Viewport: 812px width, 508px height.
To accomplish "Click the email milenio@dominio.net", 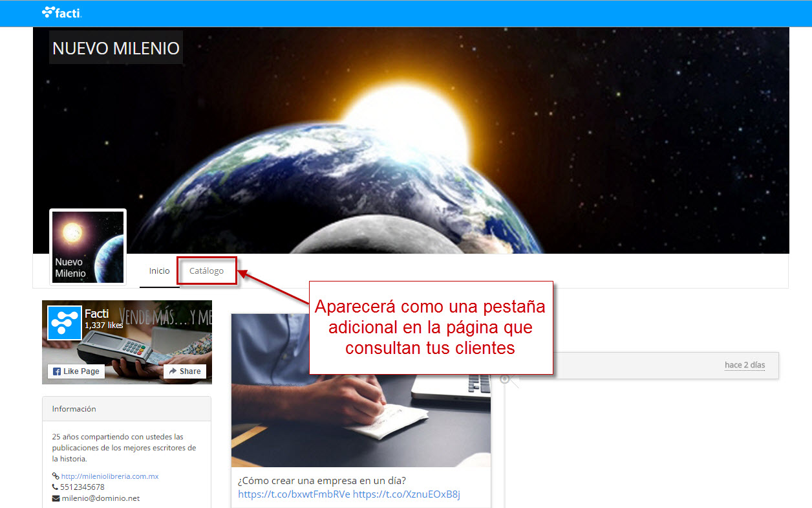I will [100, 498].
